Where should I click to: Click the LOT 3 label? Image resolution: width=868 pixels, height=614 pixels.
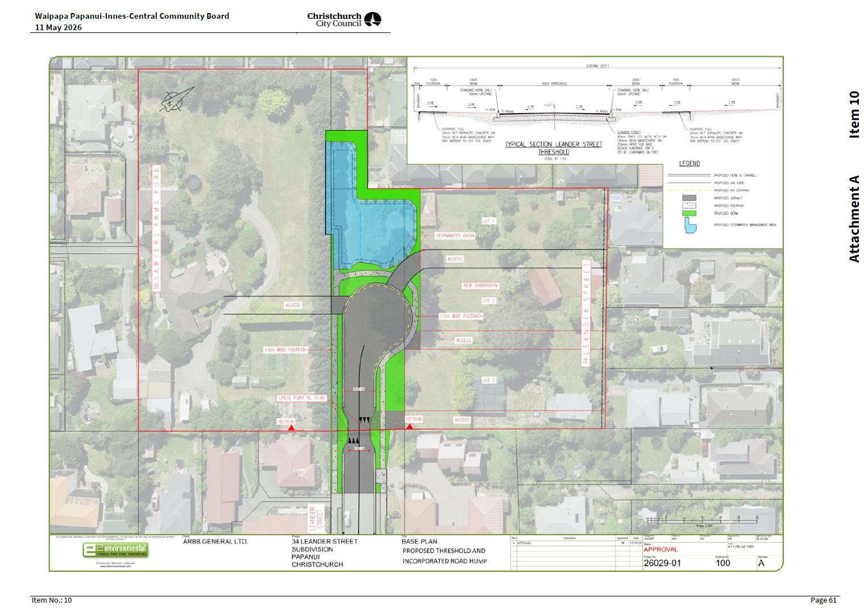489,380
